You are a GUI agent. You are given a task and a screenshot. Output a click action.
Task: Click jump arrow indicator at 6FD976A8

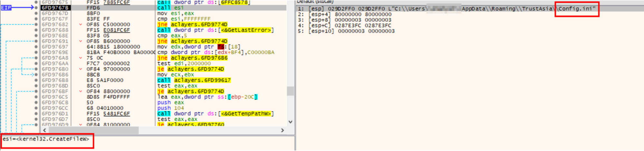[80, 58]
